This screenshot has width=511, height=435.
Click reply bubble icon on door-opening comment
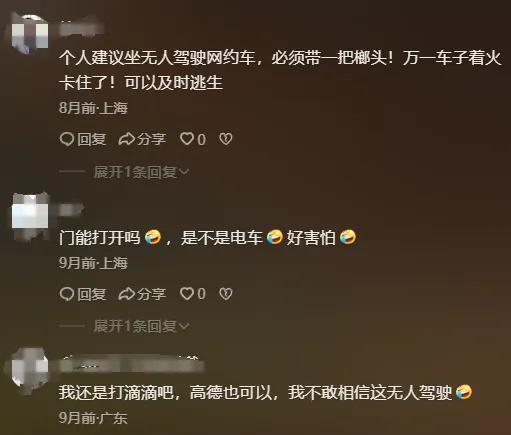[x=67, y=294]
